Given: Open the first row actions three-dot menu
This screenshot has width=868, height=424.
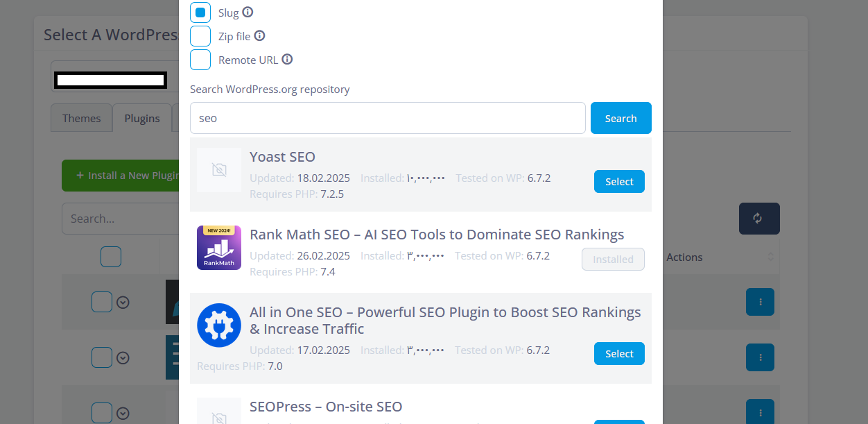Looking at the screenshot, I should (x=760, y=302).
